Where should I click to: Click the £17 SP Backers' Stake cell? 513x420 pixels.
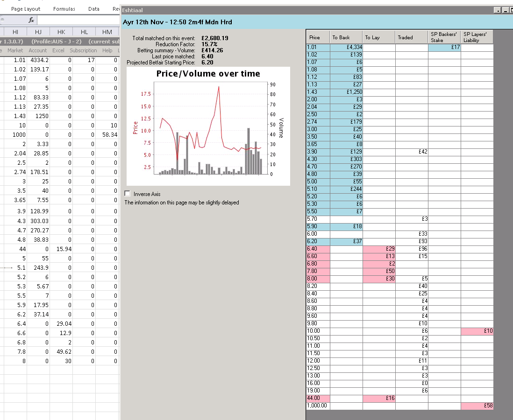coord(444,47)
